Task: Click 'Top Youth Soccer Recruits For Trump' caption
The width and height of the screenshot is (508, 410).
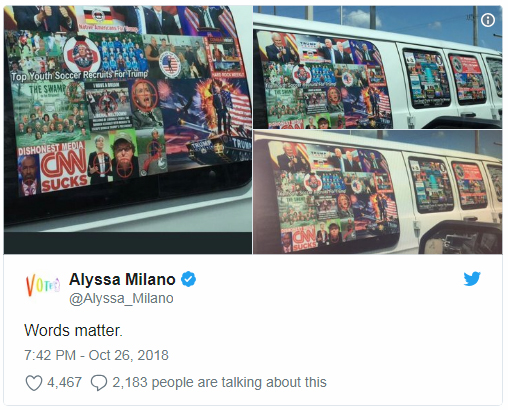Action: [x=79, y=75]
